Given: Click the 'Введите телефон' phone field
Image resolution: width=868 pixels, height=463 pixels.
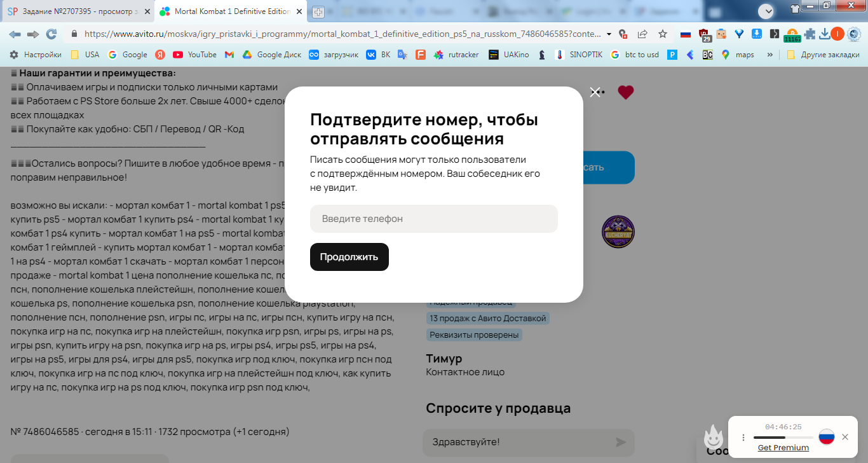Looking at the screenshot, I should point(434,219).
